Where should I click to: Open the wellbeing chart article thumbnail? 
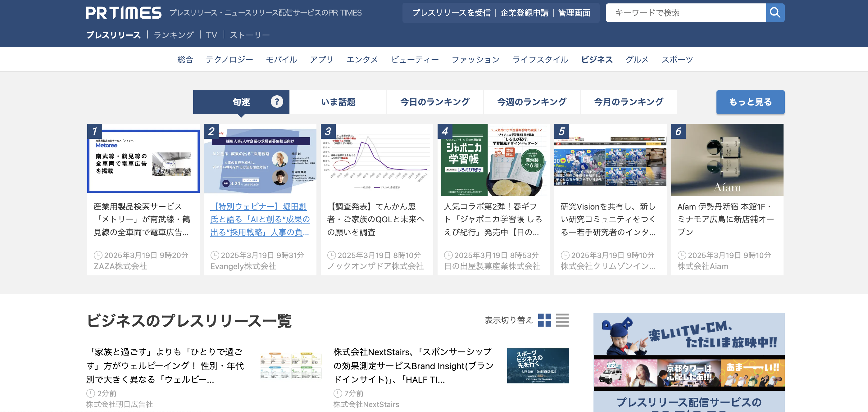(x=291, y=366)
